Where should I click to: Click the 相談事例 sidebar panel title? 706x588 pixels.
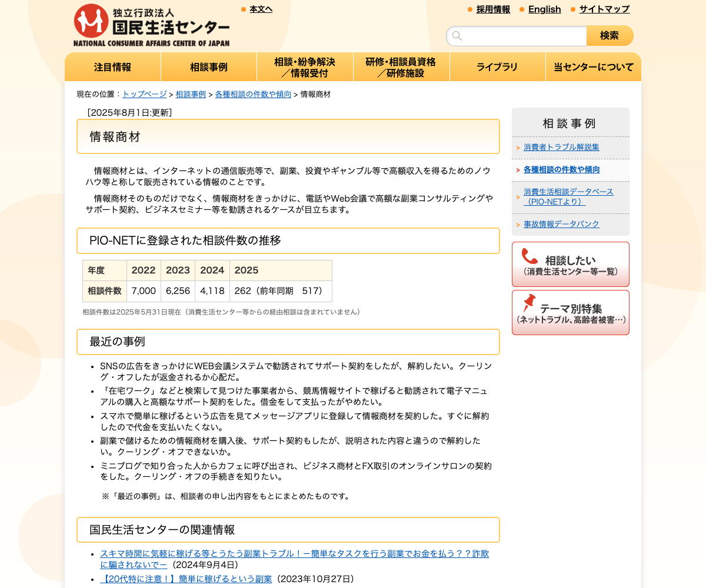pos(570,123)
